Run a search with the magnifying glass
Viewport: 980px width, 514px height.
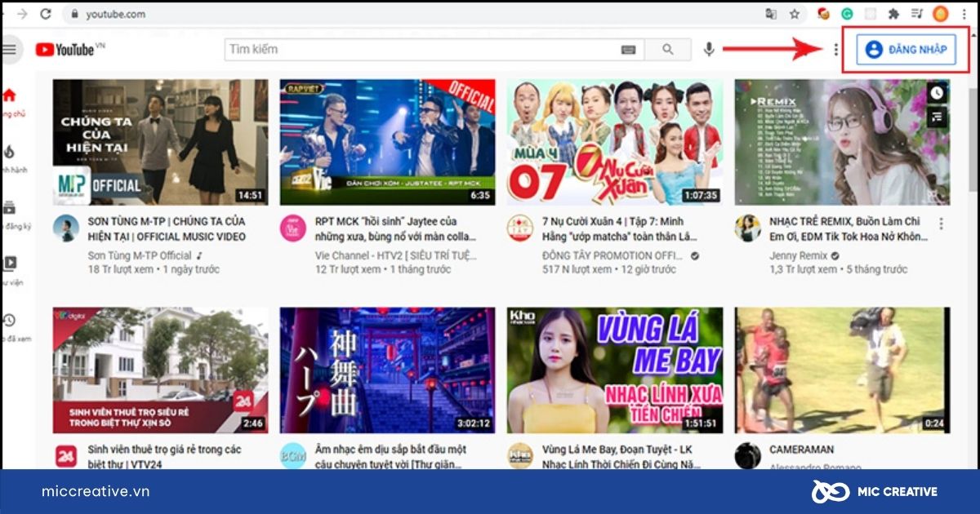(x=667, y=49)
